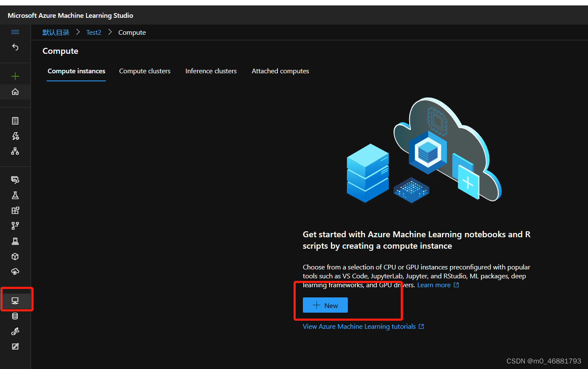Click external-link icon beside tutorials link
This screenshot has height=369, width=588.
coord(421,327)
